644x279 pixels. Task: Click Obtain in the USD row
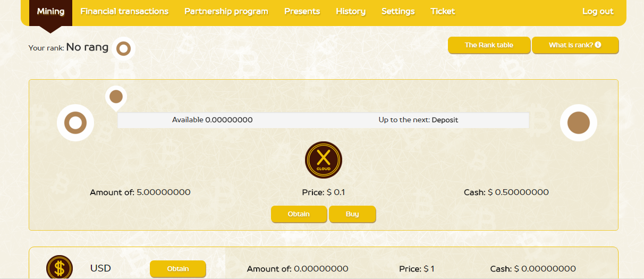pos(177,269)
